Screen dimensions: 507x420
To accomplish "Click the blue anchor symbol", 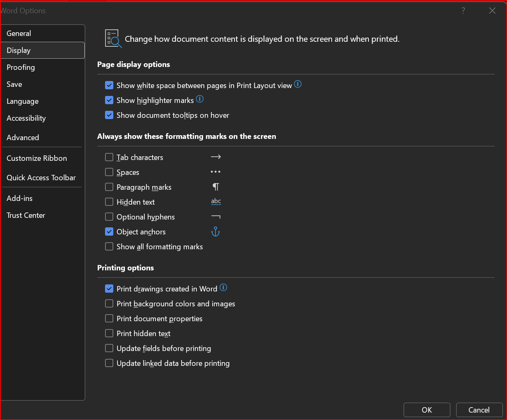I will point(215,232).
